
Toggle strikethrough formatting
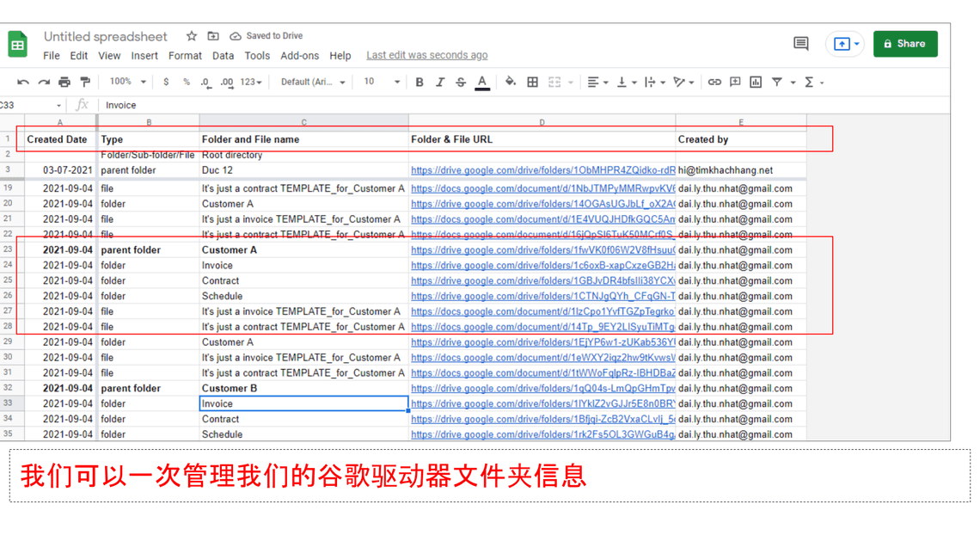(x=461, y=82)
